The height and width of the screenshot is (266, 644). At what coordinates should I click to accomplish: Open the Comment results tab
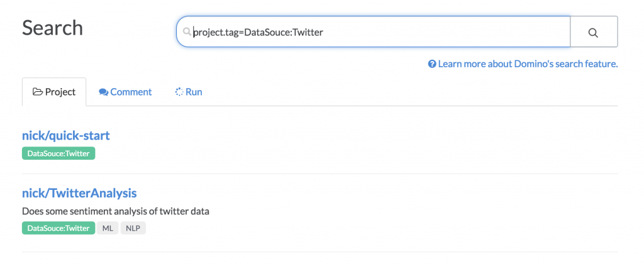click(x=125, y=92)
